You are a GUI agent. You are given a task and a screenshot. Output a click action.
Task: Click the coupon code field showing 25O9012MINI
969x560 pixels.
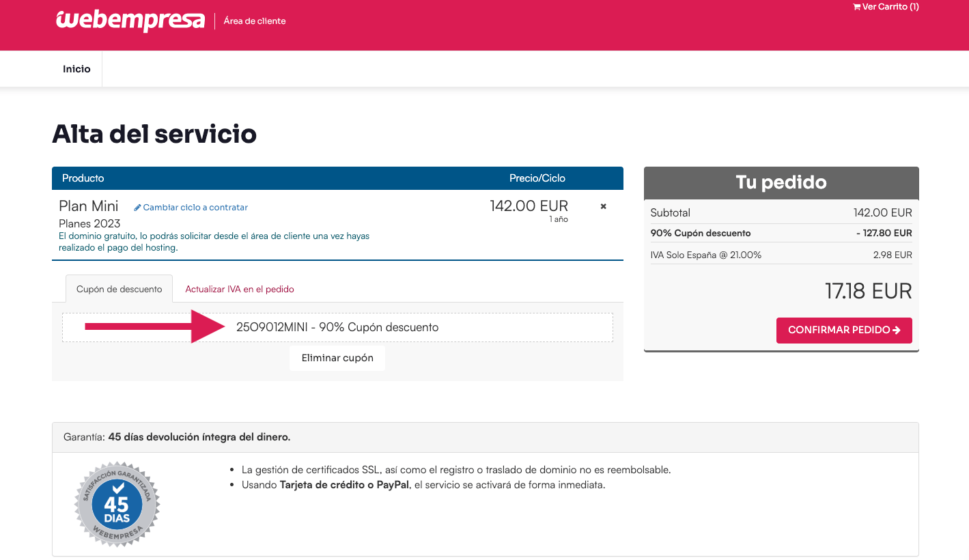coord(337,326)
